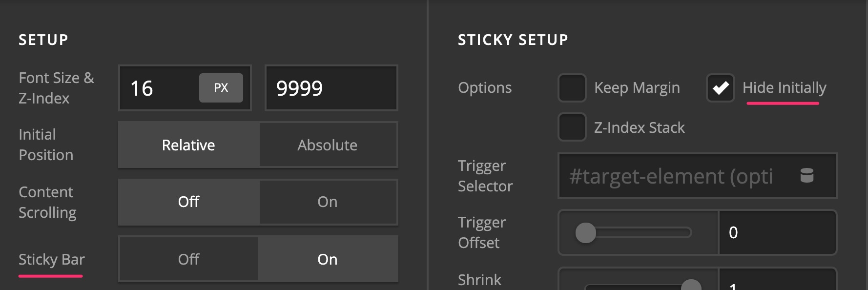Image resolution: width=868 pixels, height=290 pixels.
Task: Click the Trigger Offset value field
Action: (x=778, y=232)
